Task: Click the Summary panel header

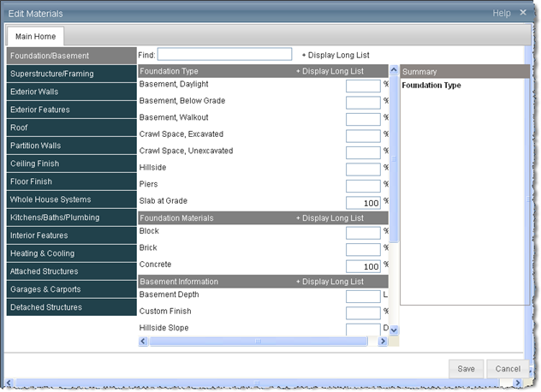Action: [x=465, y=71]
